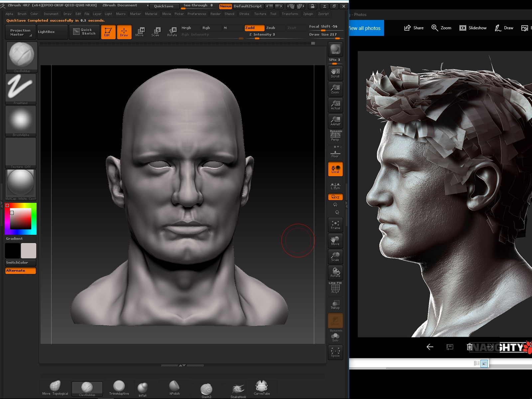This screenshot has height=399, width=532.
Task: Activate the Scroll tool on the right shelf
Action: pyautogui.click(x=335, y=72)
